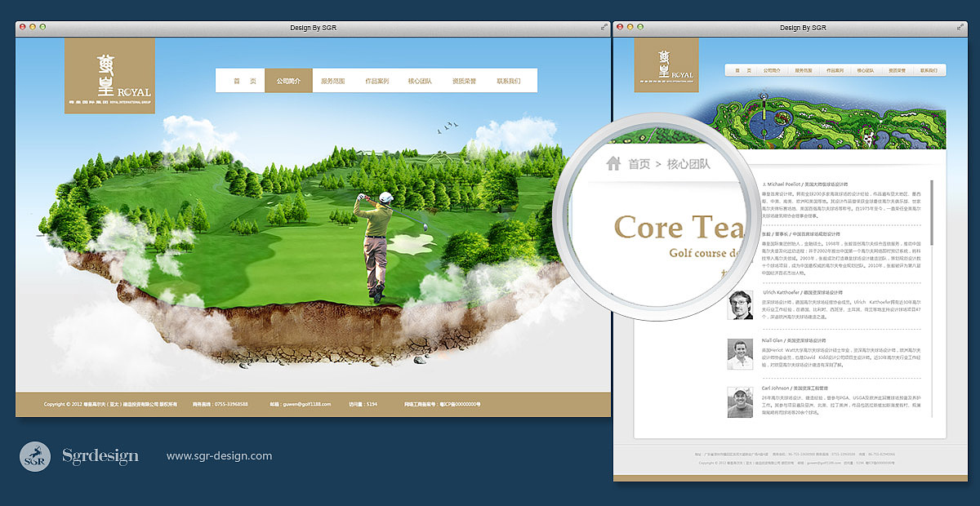
Task: Click Ulrich Katthoefer's portrait photo
Action: pyautogui.click(x=740, y=305)
